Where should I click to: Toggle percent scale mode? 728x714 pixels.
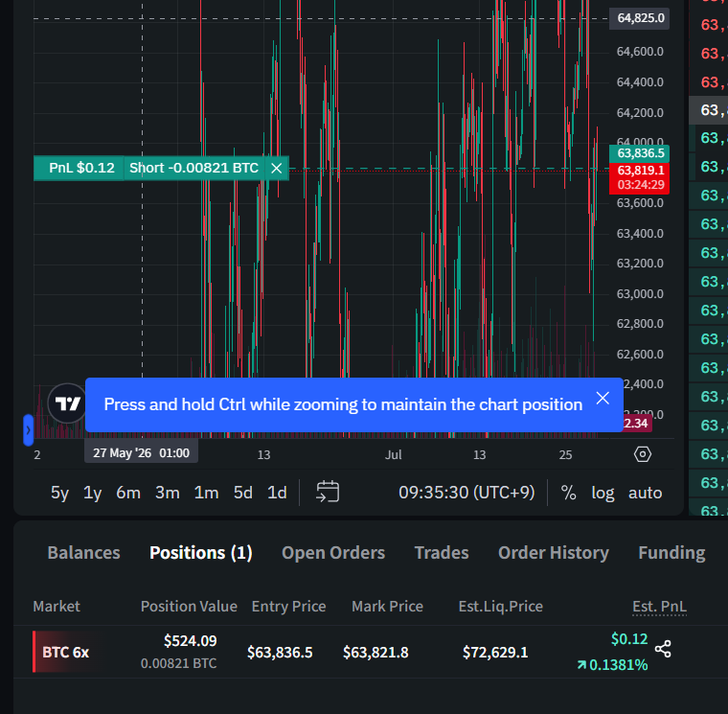568,493
